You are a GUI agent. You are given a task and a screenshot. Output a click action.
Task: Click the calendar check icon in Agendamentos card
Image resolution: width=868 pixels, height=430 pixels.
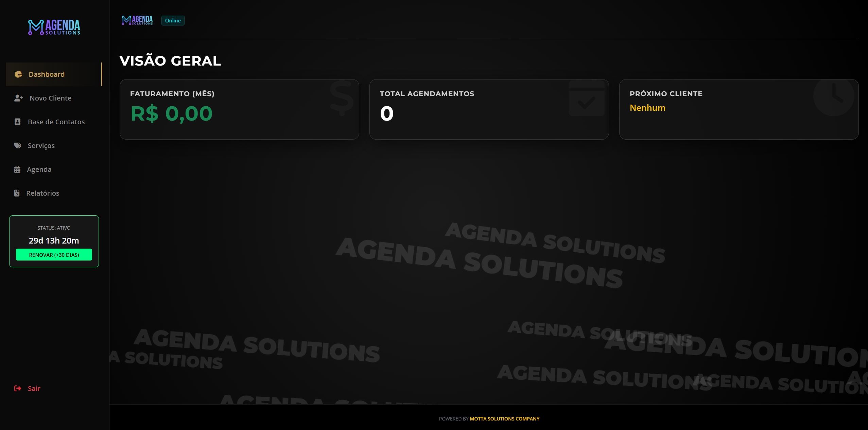[x=586, y=99]
